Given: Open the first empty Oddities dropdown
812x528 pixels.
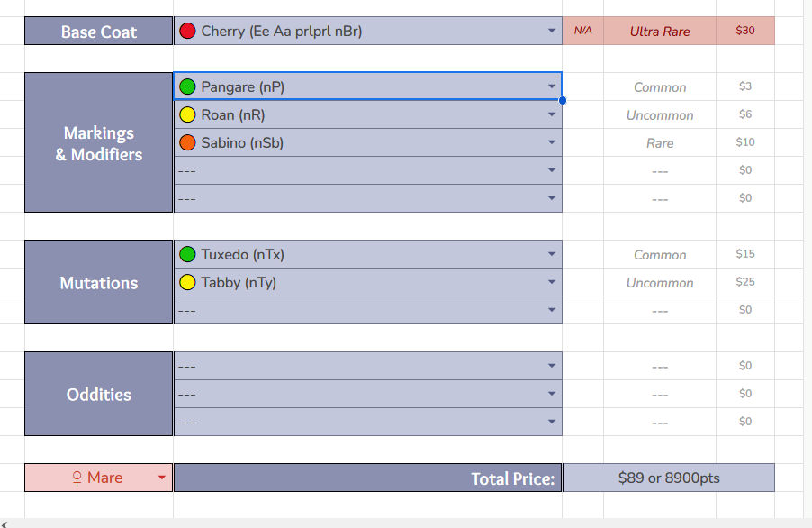Looking at the screenshot, I should 552,367.
